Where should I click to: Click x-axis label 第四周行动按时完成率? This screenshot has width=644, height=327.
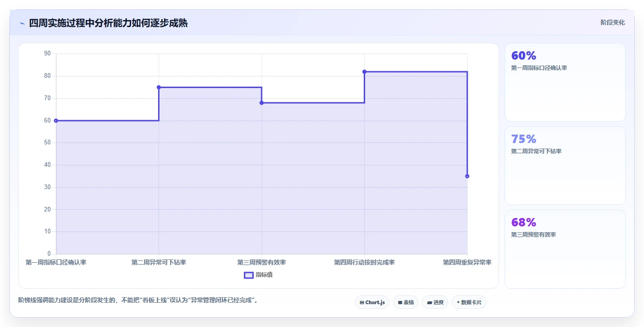364,262
